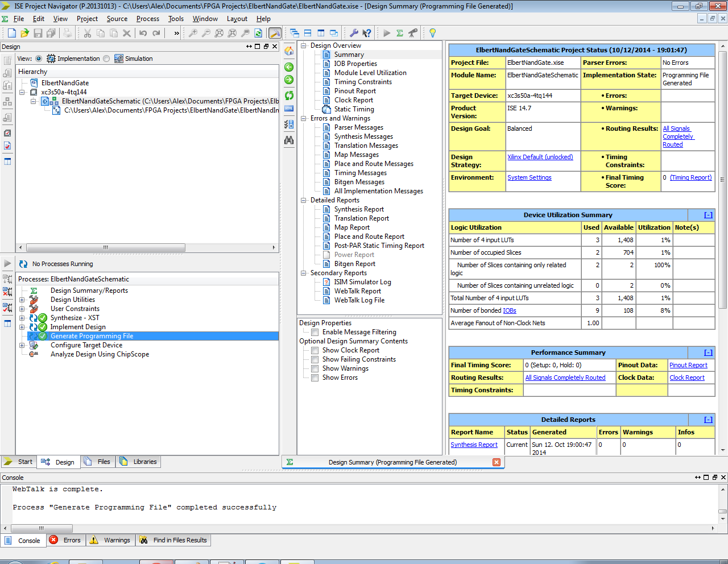Click the green Implement Top Module play icon
This screenshot has width=728, height=564.
click(387, 33)
